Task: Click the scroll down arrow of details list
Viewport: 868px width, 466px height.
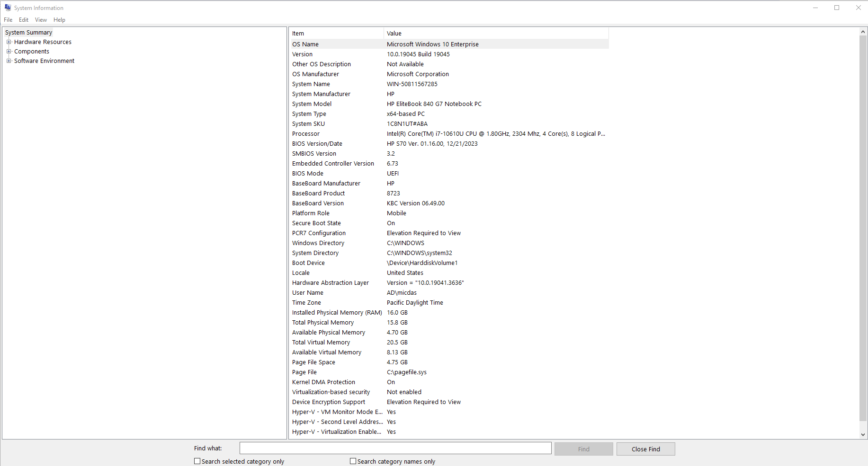Action: coord(863,434)
